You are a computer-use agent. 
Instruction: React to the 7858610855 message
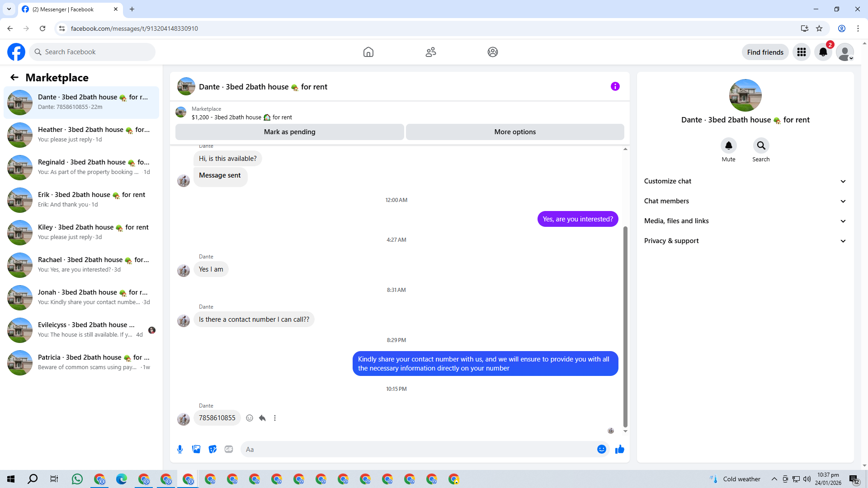pyautogui.click(x=250, y=418)
